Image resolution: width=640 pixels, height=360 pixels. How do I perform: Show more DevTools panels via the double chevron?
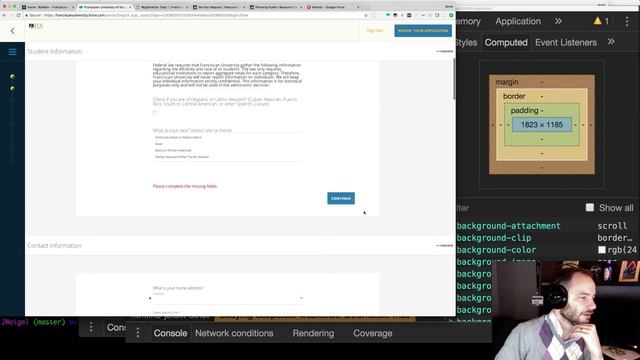(x=558, y=21)
